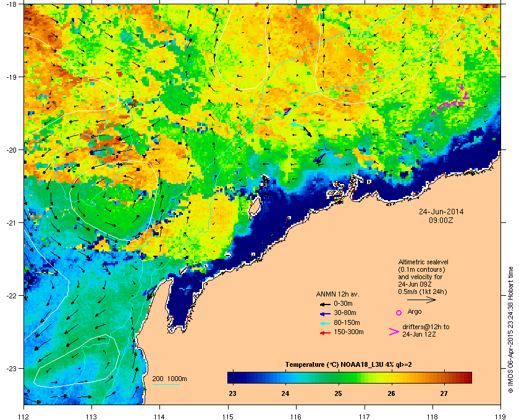The image size is (519, 420).
Task: Click the colorbar tick label 24
Action: (x=285, y=393)
